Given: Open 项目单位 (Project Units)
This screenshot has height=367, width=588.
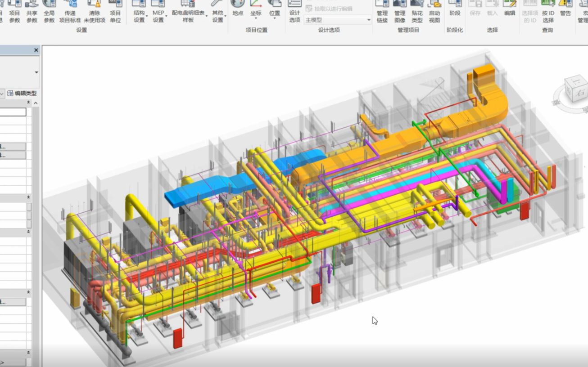Looking at the screenshot, I should click(115, 12).
